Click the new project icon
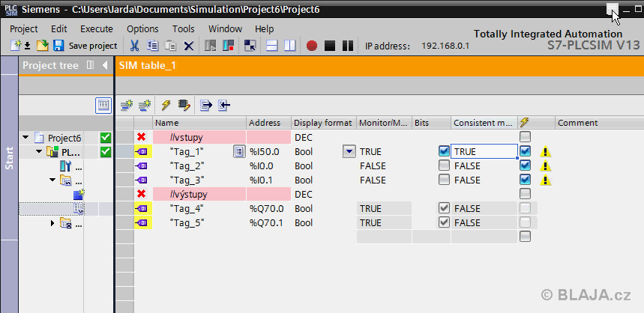 click(16, 45)
